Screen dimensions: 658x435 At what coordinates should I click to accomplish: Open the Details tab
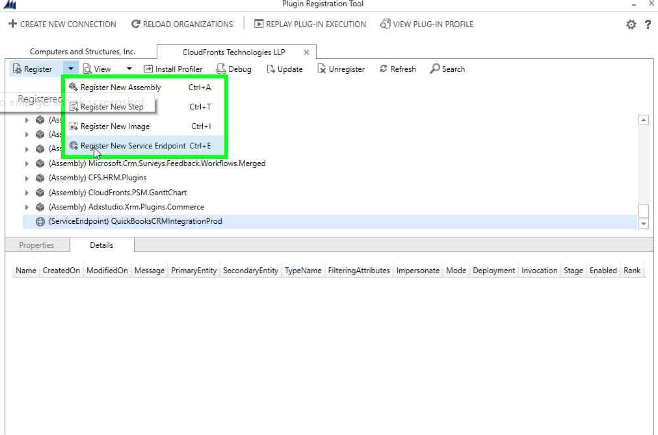(102, 245)
